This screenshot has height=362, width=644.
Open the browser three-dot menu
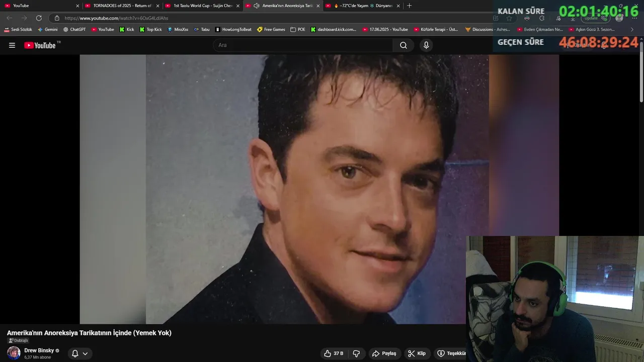tap(635, 18)
